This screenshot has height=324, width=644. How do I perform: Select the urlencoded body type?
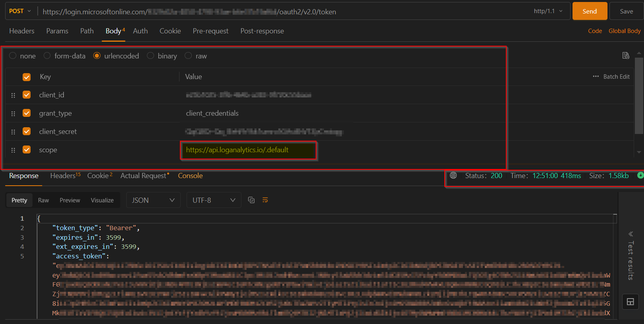(97, 56)
